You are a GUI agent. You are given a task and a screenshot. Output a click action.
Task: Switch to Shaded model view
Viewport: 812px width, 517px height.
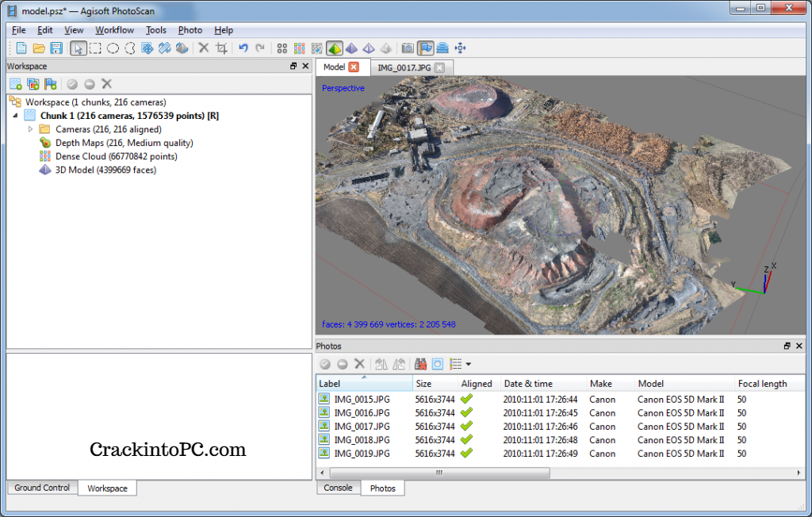(x=351, y=48)
